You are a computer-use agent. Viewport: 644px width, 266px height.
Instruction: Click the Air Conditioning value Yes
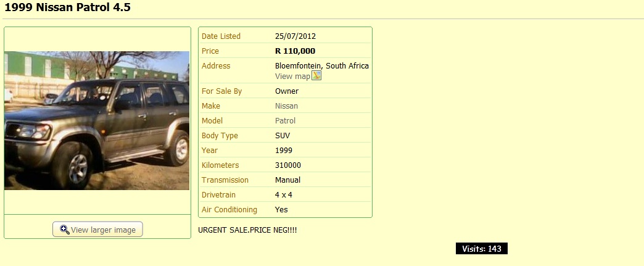(x=281, y=210)
